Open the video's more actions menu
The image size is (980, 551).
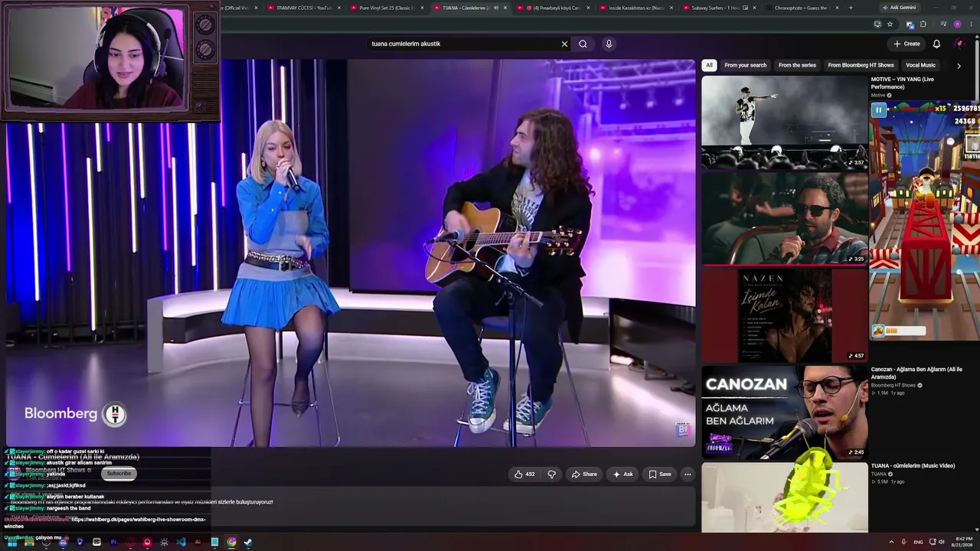pos(688,474)
